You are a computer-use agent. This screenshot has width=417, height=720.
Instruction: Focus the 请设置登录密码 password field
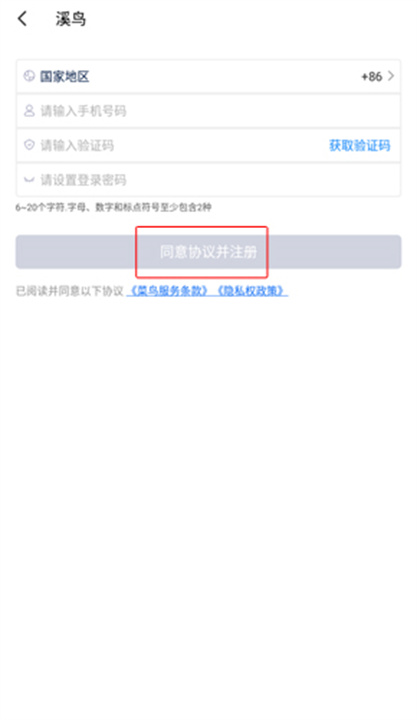tap(208, 180)
